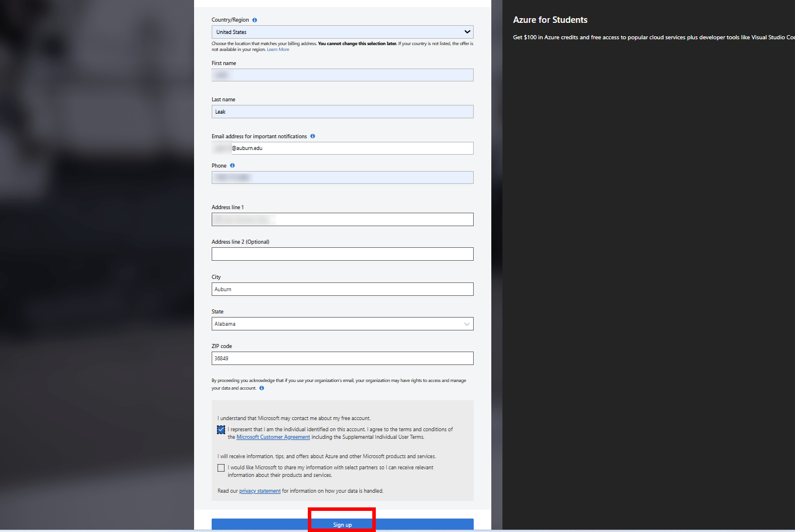Open the Learn More link
Screen dimensions: 795x532
(278, 49)
